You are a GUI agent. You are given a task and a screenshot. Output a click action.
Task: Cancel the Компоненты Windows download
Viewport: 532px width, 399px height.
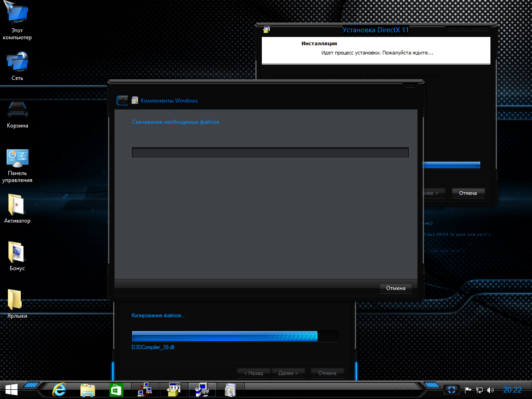(x=396, y=288)
